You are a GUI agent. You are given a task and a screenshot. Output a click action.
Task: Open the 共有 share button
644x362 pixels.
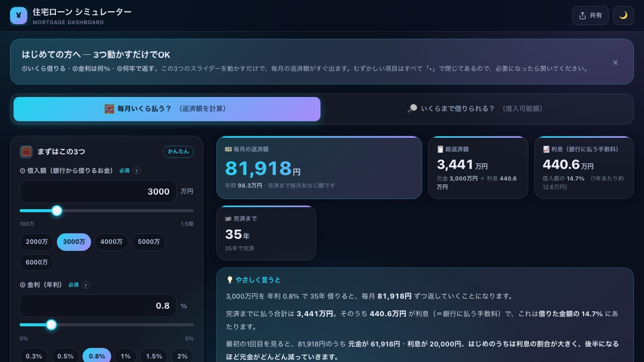(x=590, y=16)
